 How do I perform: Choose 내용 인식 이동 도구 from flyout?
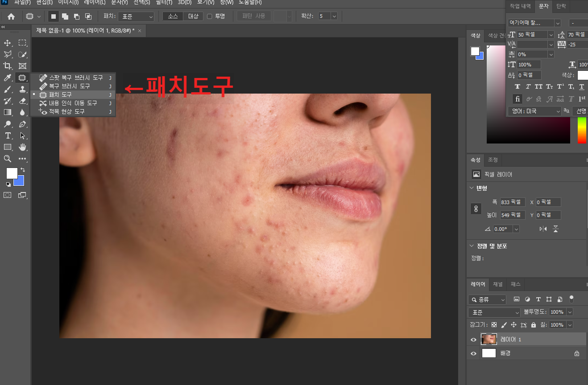click(x=73, y=103)
